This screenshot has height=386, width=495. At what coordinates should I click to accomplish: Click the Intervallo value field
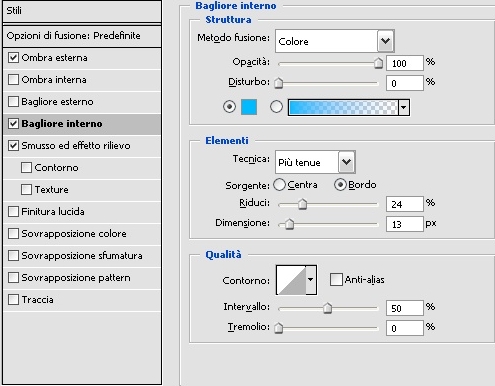(405, 308)
